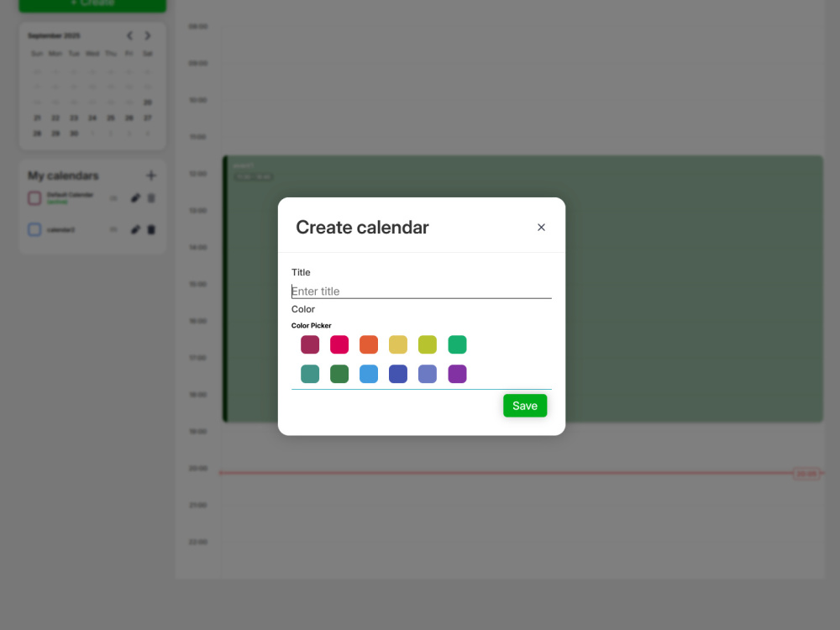Pick the hot pink color swatch
Screen dimensions: 840x630
pyautogui.click(x=339, y=344)
